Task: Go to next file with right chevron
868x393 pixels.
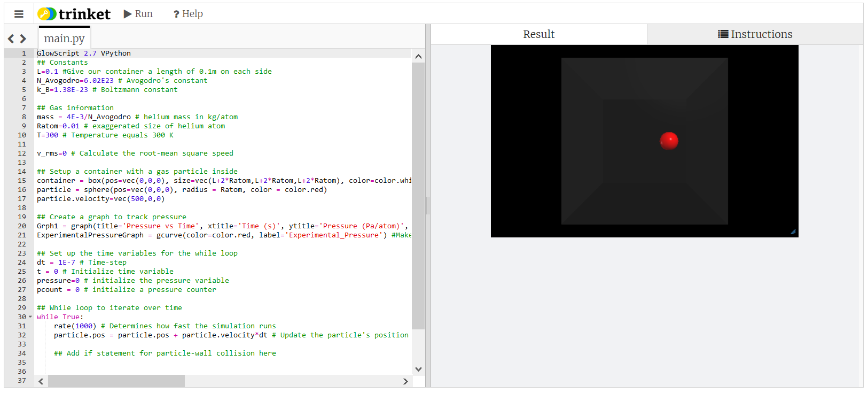Action: 23,38
